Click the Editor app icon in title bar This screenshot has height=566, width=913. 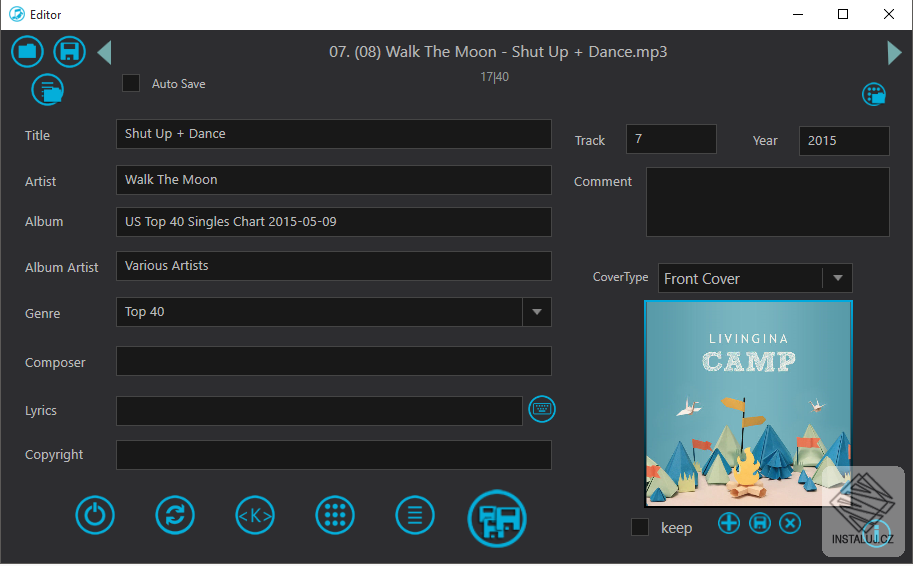point(17,14)
